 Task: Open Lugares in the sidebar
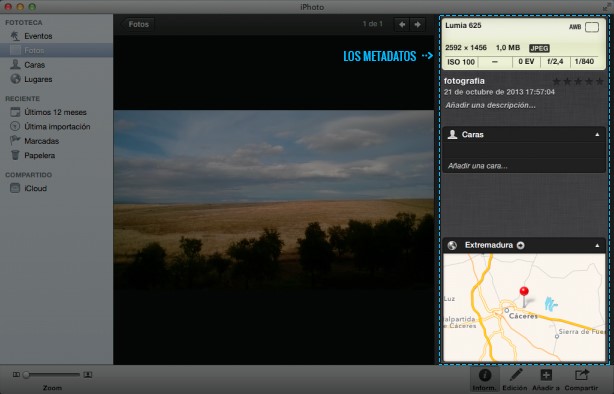click(56, 79)
